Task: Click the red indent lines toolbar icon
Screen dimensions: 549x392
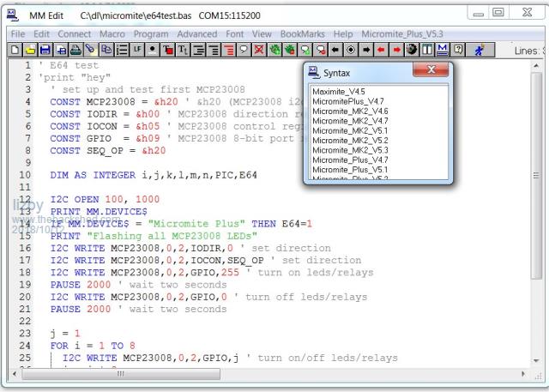Action: [229, 51]
